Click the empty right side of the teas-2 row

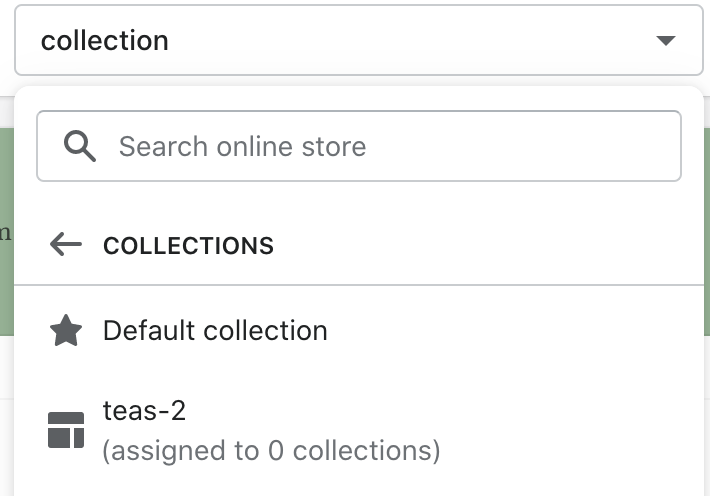[x=580, y=430]
